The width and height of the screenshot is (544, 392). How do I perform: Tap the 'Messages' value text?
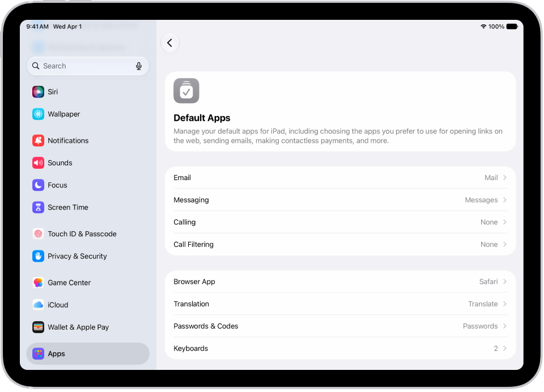481,200
